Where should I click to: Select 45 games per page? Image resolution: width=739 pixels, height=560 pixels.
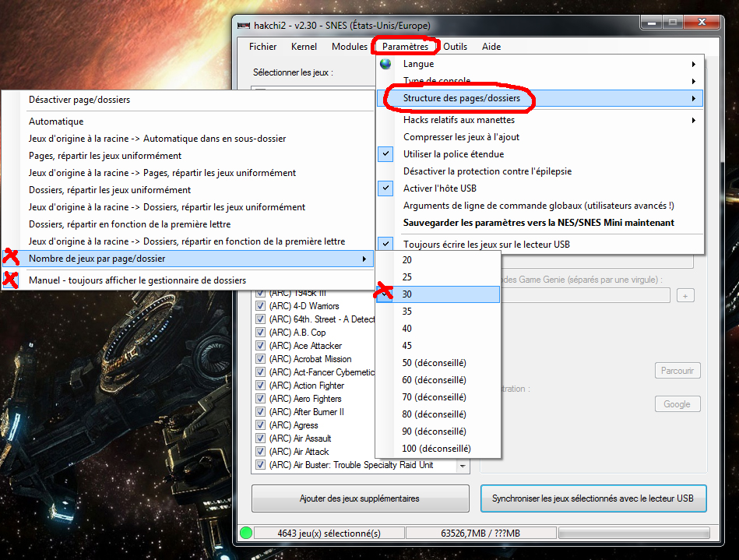click(438, 346)
